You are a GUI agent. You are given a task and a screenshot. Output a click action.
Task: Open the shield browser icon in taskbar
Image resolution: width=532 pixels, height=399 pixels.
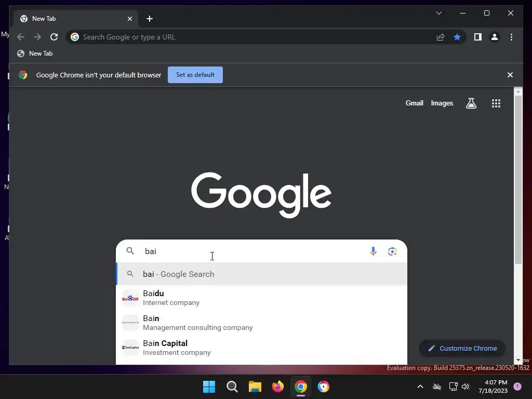click(323, 387)
